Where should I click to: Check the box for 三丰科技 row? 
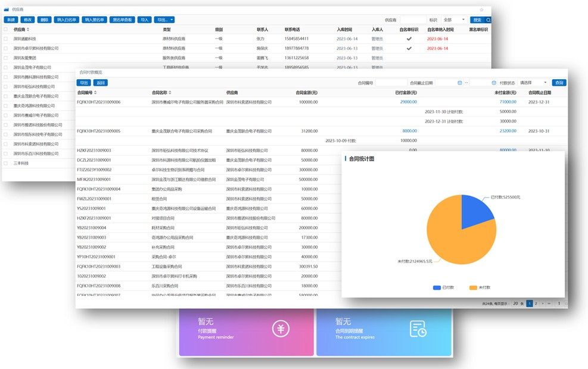(x=5, y=163)
